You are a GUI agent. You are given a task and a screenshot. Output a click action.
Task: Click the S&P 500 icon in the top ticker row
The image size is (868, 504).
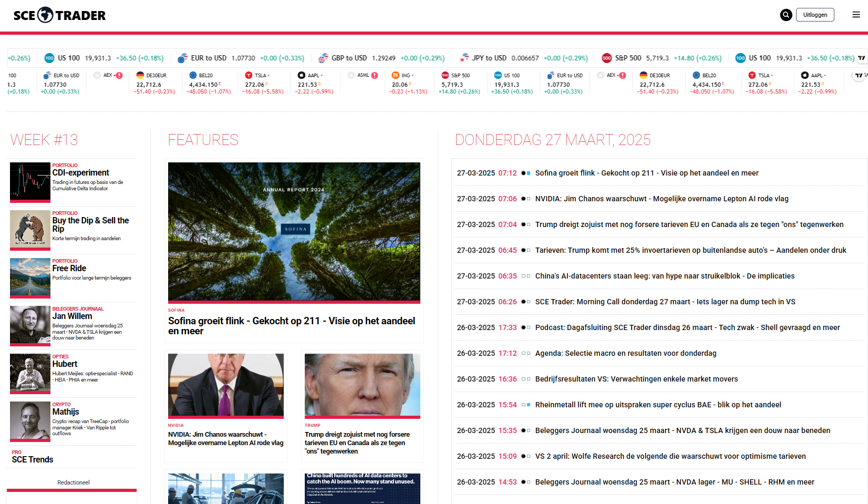(x=607, y=58)
